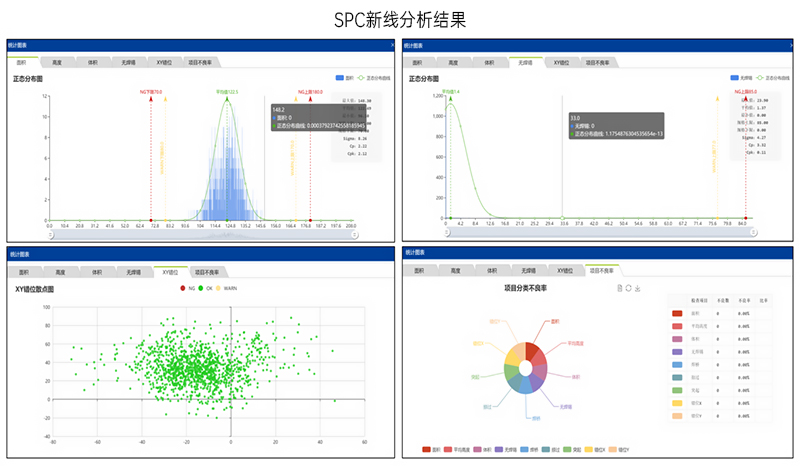This screenshot has width=800, height=466.
Task: Open 高度 tab in top-left panel
Action: [57, 62]
